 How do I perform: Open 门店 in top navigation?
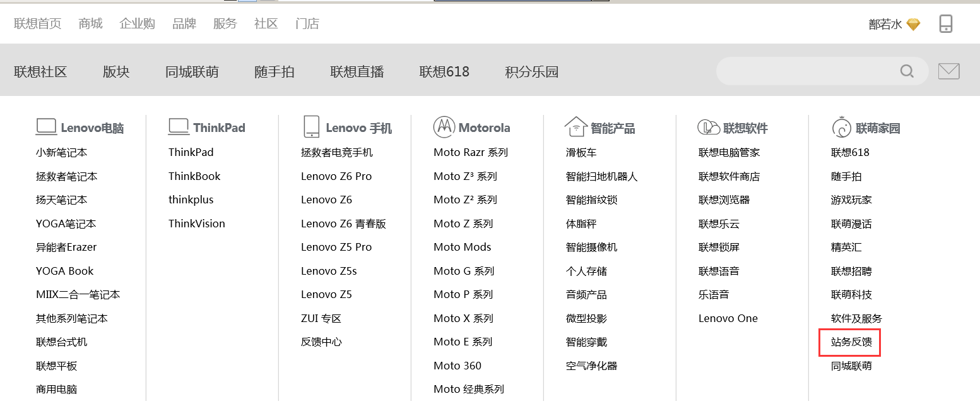tap(307, 24)
